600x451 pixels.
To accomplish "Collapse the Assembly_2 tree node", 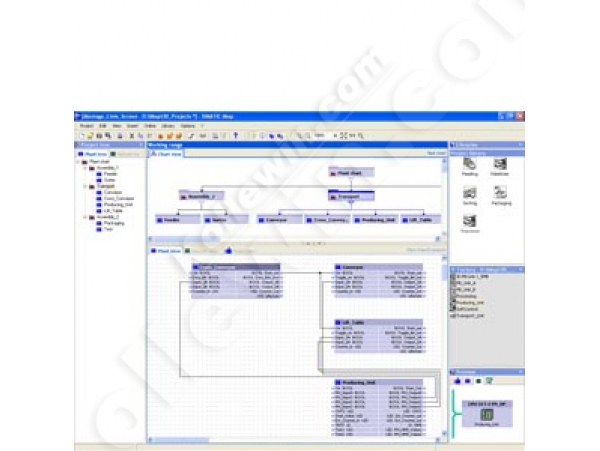I will tap(84, 218).
